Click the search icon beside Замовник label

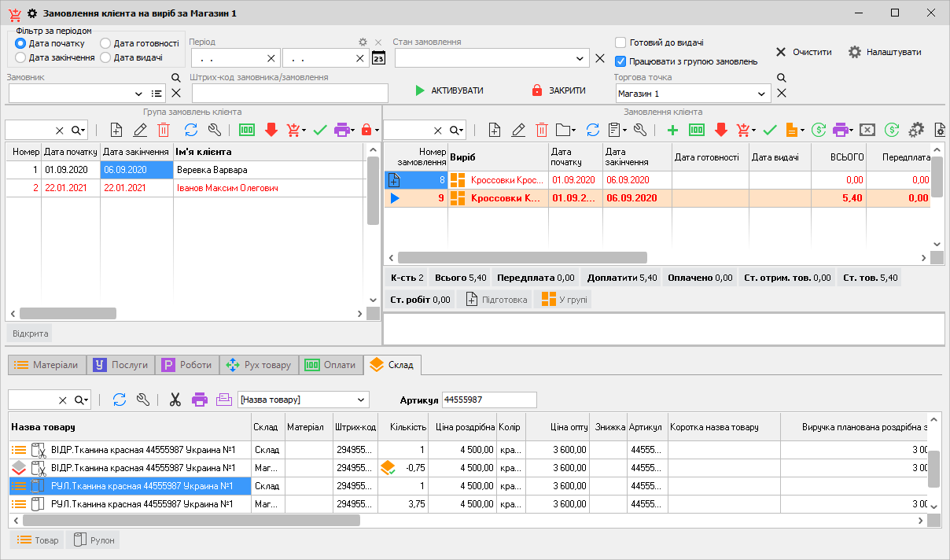pyautogui.click(x=176, y=78)
